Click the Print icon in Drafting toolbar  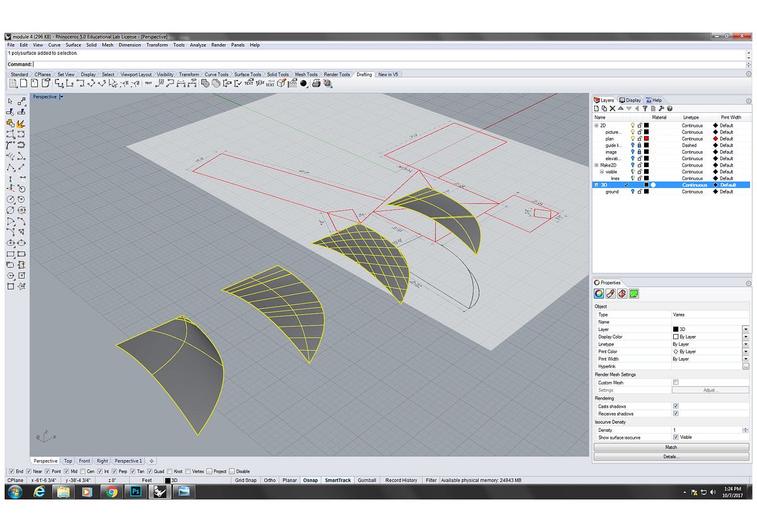pyautogui.click(x=315, y=83)
